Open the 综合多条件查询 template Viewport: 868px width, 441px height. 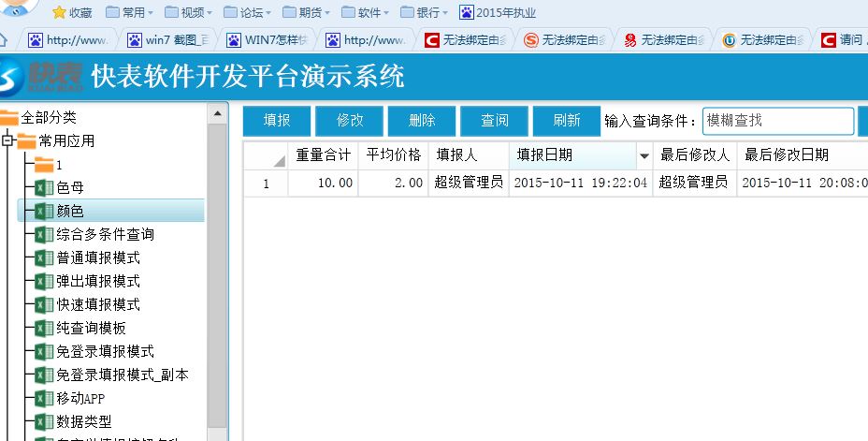[x=105, y=235]
